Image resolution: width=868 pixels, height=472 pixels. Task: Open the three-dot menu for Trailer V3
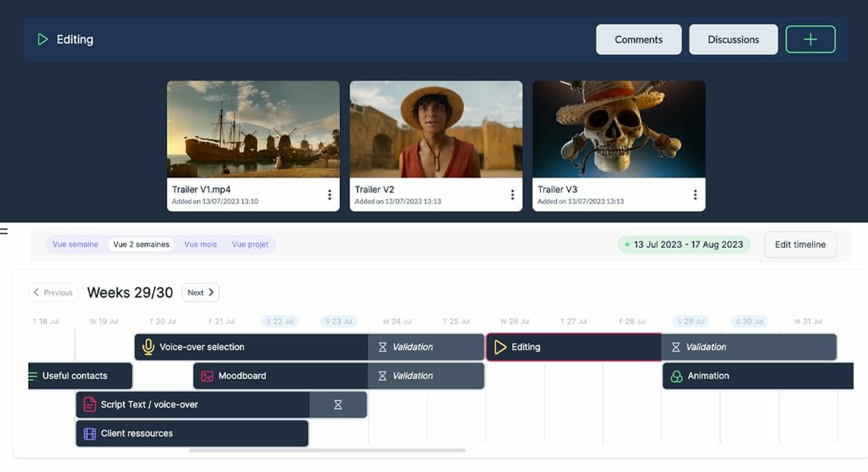pos(695,194)
